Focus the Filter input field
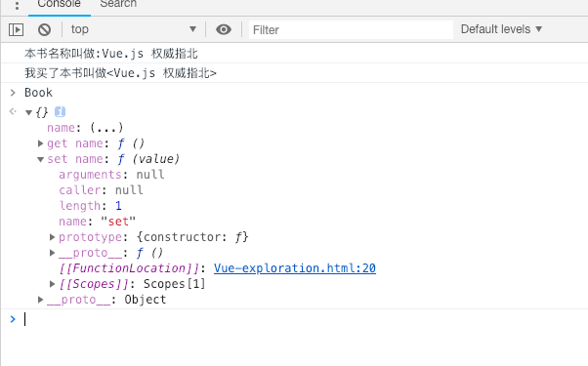 [x=351, y=30]
